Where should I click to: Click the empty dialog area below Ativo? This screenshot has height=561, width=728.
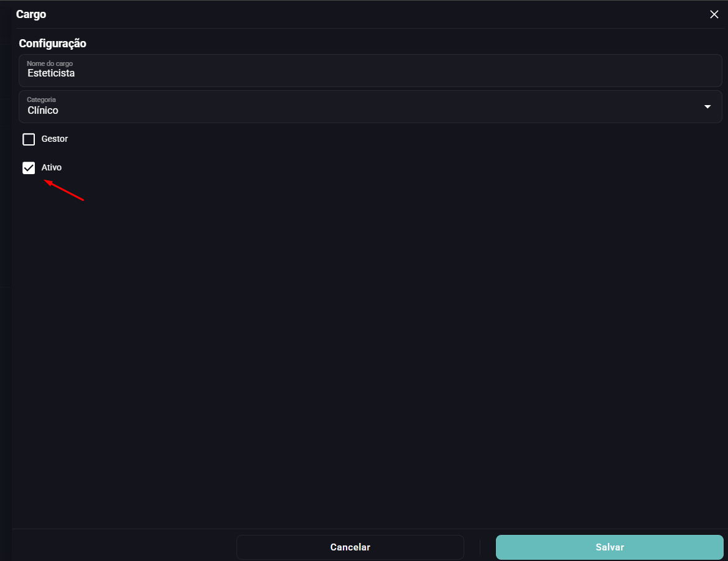(x=370, y=353)
